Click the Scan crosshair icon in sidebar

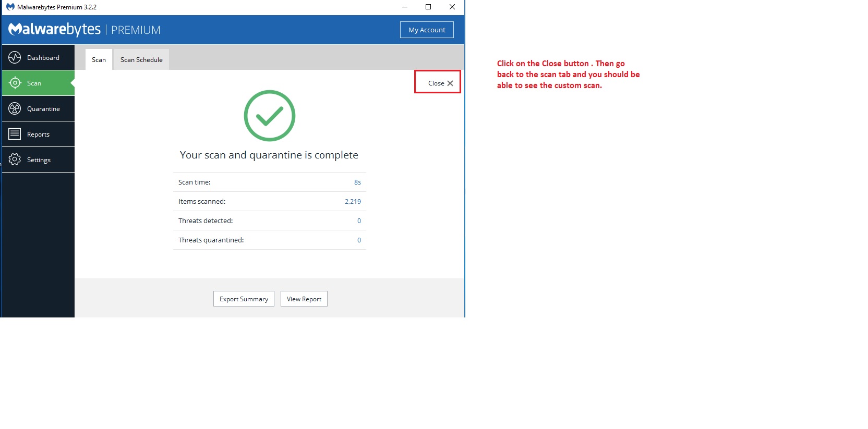pos(15,83)
